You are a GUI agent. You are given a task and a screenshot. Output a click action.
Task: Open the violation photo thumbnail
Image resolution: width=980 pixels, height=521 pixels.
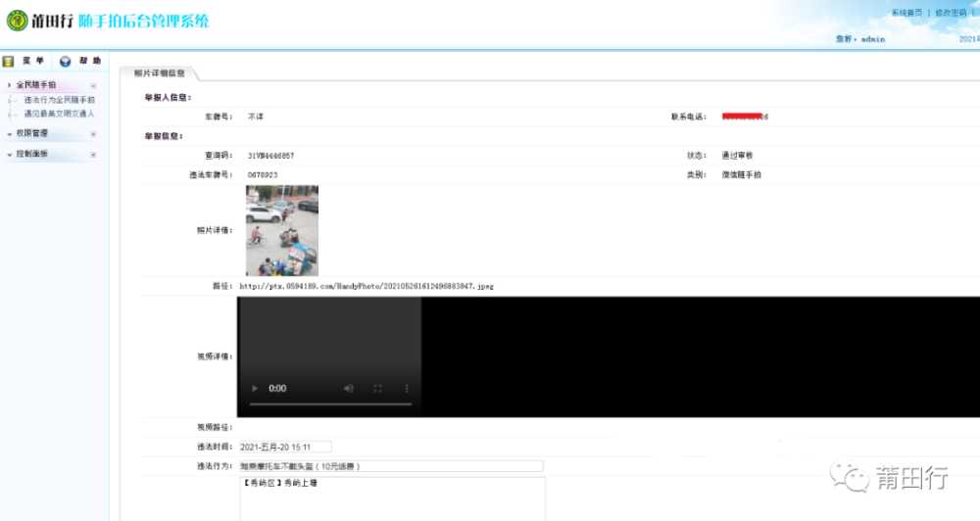coord(282,230)
